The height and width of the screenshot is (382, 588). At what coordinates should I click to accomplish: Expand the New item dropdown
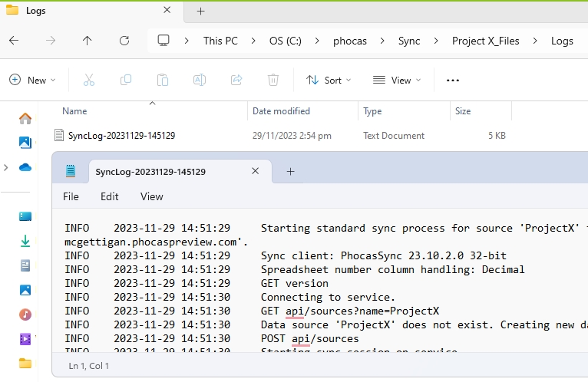pos(32,80)
